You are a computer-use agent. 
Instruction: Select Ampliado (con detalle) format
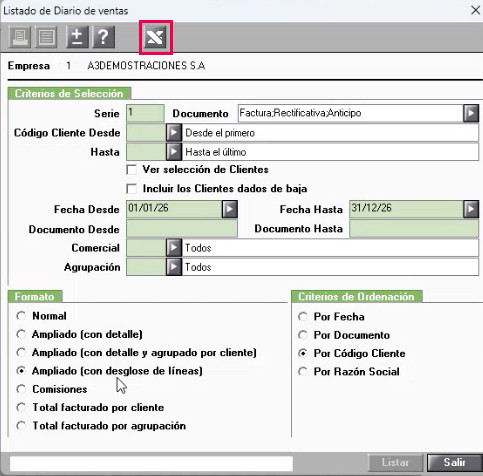coord(21,334)
